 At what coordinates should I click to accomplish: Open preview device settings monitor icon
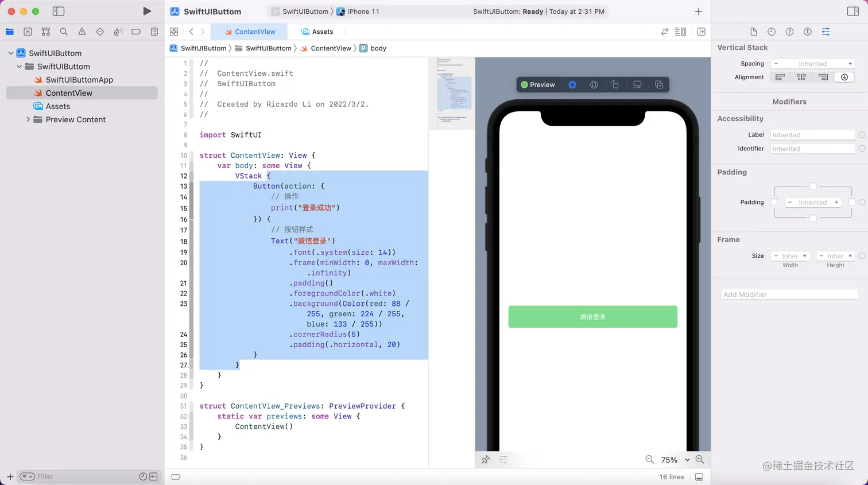pos(637,84)
